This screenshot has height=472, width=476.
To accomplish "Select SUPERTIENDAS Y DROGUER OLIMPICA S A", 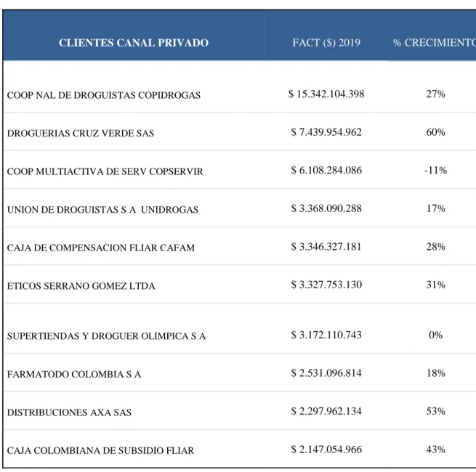I will coord(106,336).
